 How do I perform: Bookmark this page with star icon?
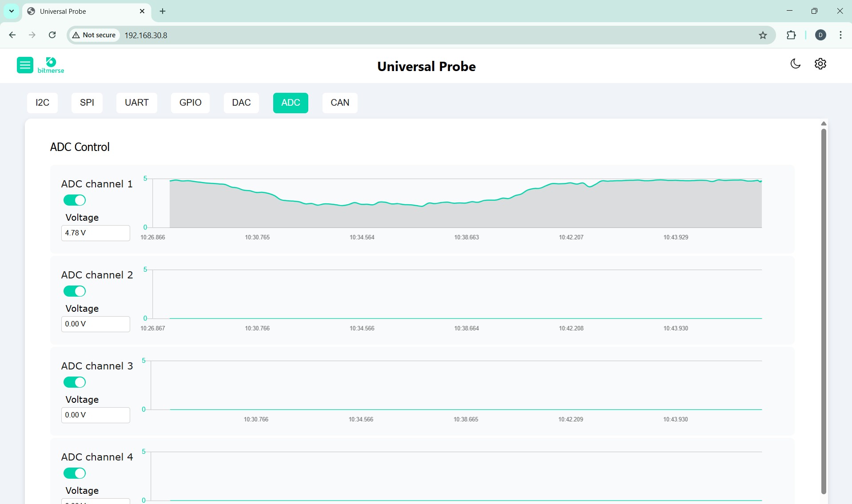(x=763, y=35)
